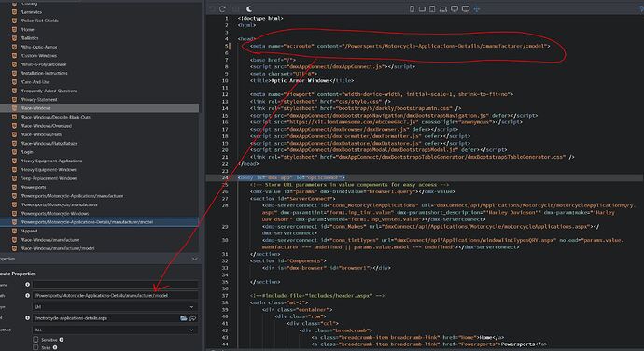Click the empty route Name input field
The image size is (644, 351).
tap(115, 284)
